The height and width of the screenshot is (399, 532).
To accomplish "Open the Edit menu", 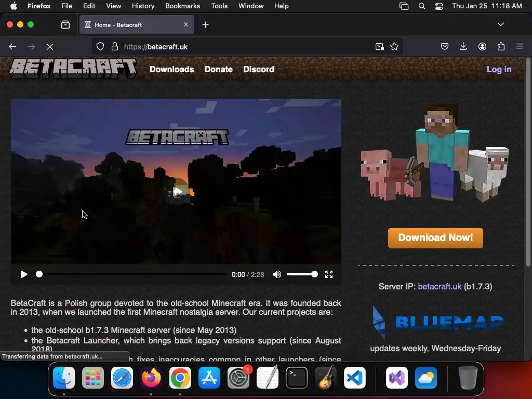I will coord(89,6).
